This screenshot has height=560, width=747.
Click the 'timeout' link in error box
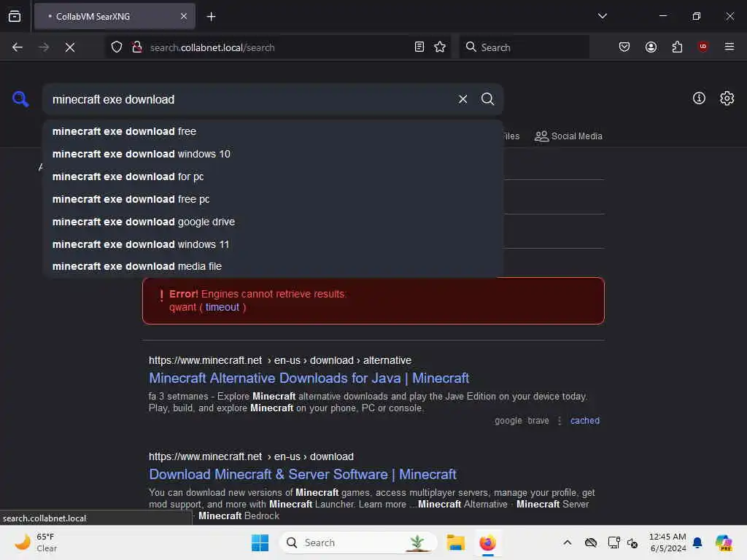pyautogui.click(x=222, y=307)
